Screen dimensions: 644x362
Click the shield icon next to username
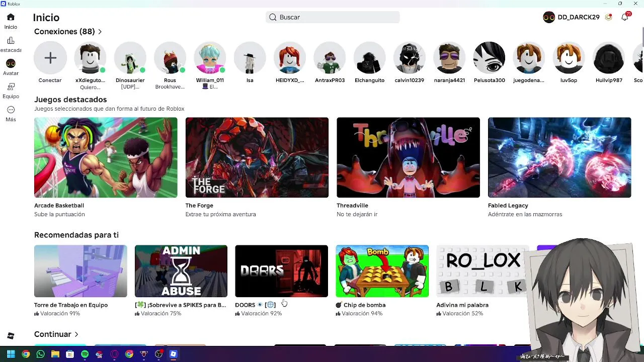click(608, 17)
